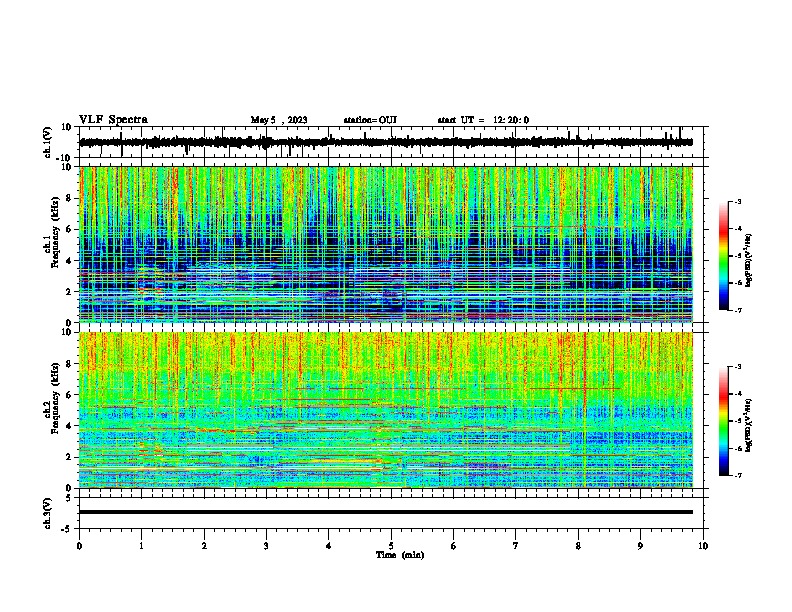The image size is (792, 612).
Task: Click the "ch.1(V)" waveform axis label
Action: pos(48,142)
